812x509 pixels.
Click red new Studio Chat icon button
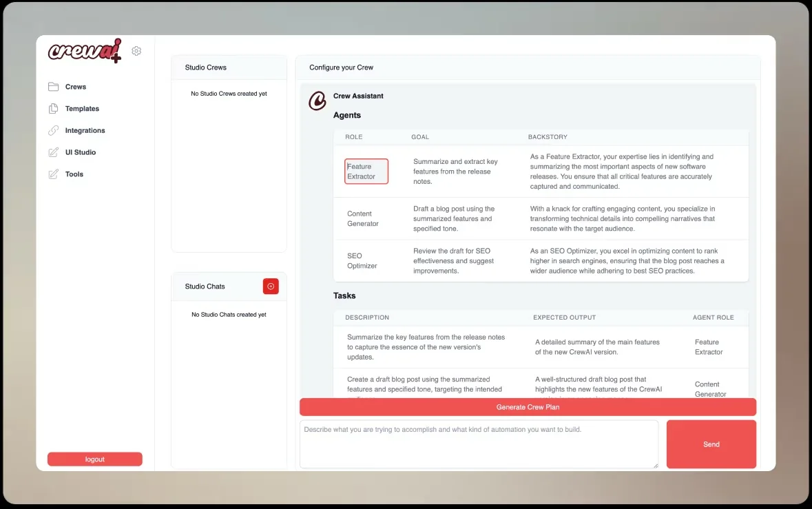tap(271, 287)
